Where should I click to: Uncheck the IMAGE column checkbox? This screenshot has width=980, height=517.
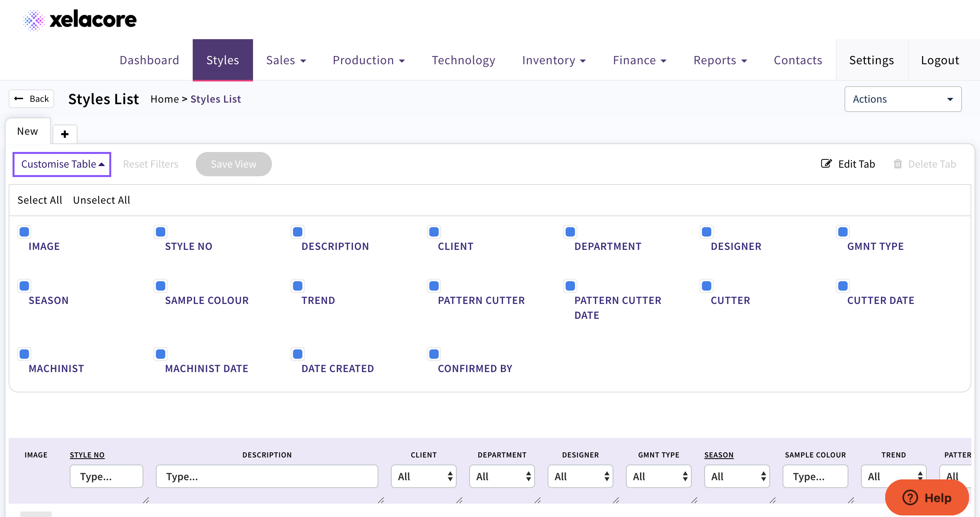point(24,232)
